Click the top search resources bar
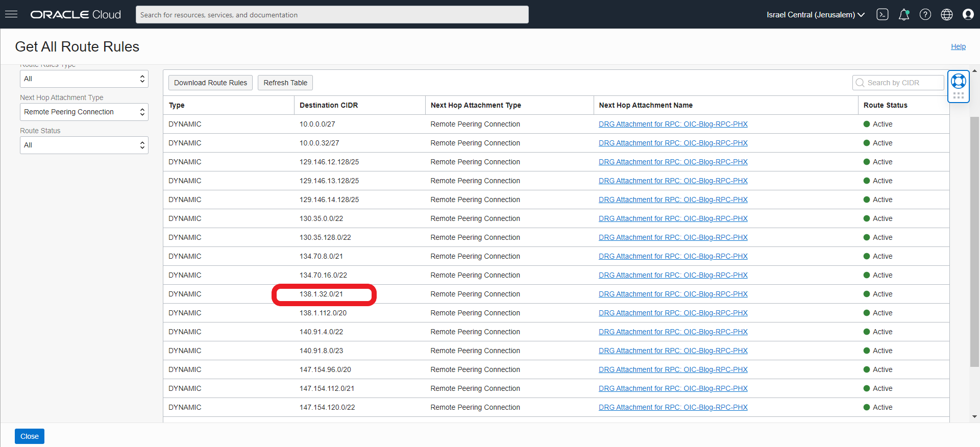This screenshot has height=447, width=980. coord(332,15)
